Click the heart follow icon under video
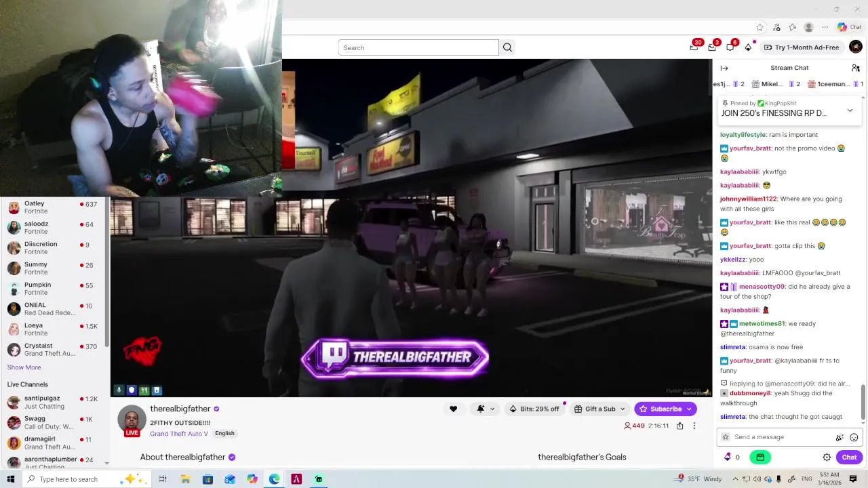The image size is (868, 488). coord(453,409)
